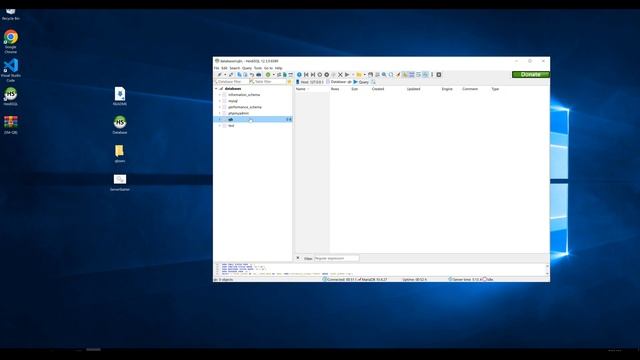Click the Cancel editing X icon
Screen dimensions: 640x360
340,75
